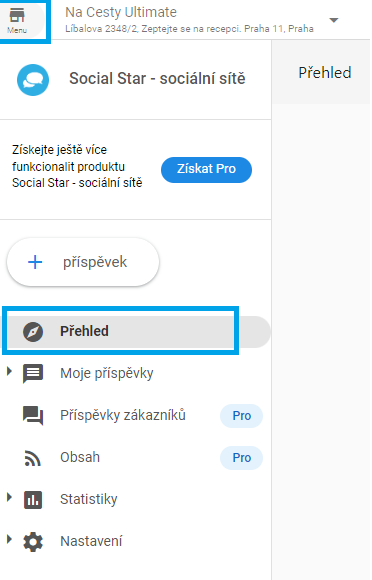Click the blue plus icon for příspěvek
The image size is (372, 580).
point(35,262)
